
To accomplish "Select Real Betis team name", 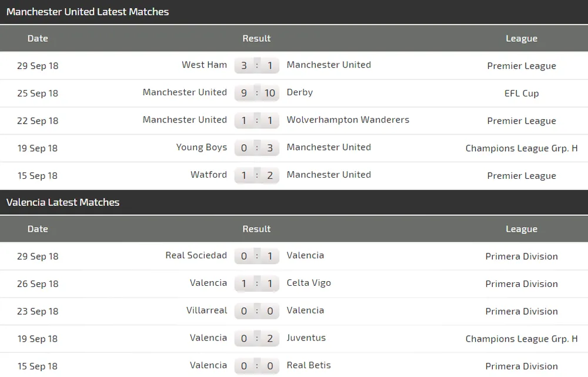I will click(x=309, y=366).
